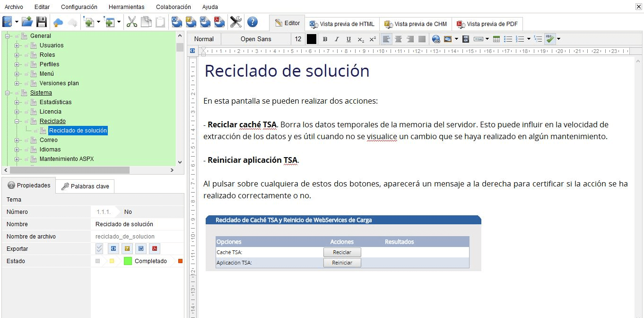Set status to the orange square

coord(180,261)
